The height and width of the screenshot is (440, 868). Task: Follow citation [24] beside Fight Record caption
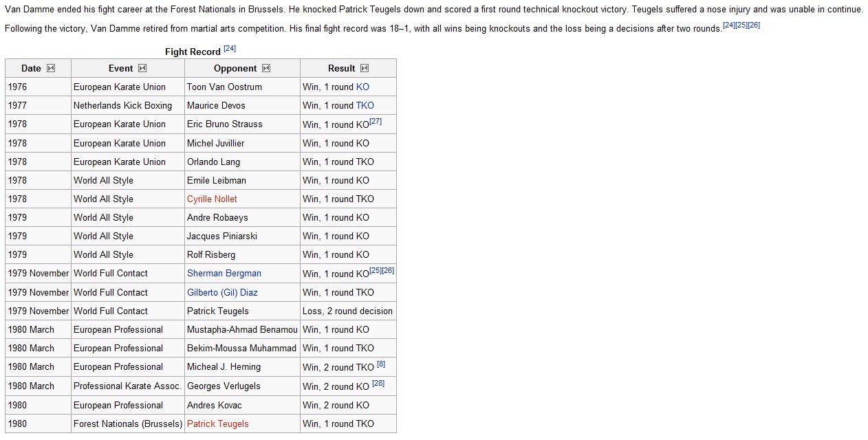coord(230,49)
